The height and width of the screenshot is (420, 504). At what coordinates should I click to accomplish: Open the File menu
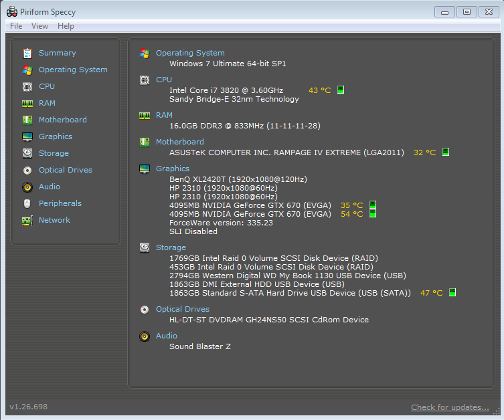click(x=16, y=26)
